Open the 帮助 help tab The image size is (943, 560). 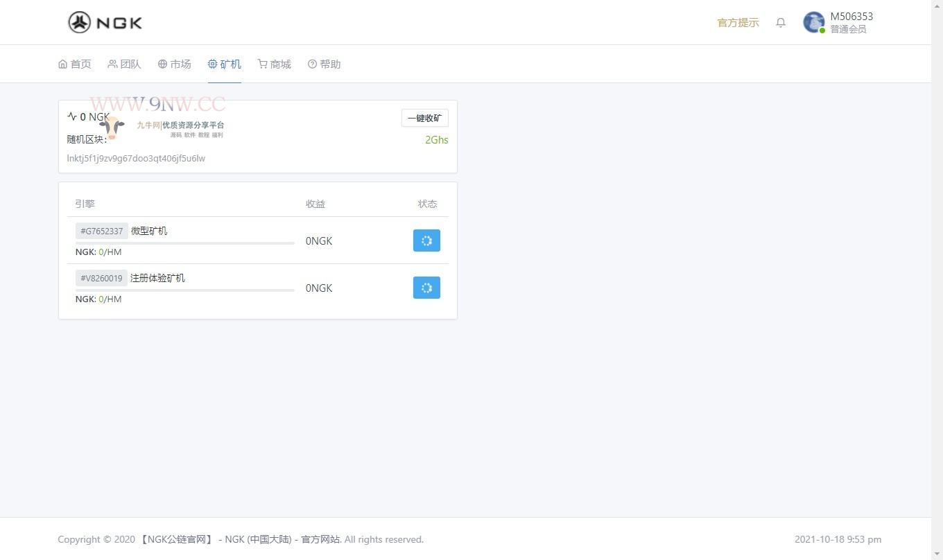click(325, 64)
